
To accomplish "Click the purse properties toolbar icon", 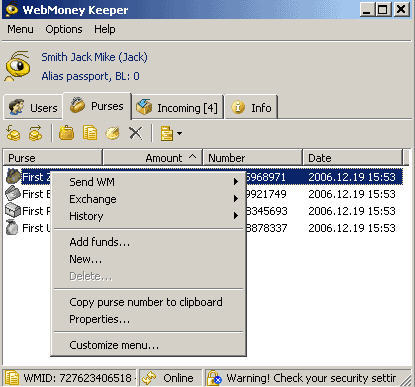I will pyautogui.click(x=113, y=133).
